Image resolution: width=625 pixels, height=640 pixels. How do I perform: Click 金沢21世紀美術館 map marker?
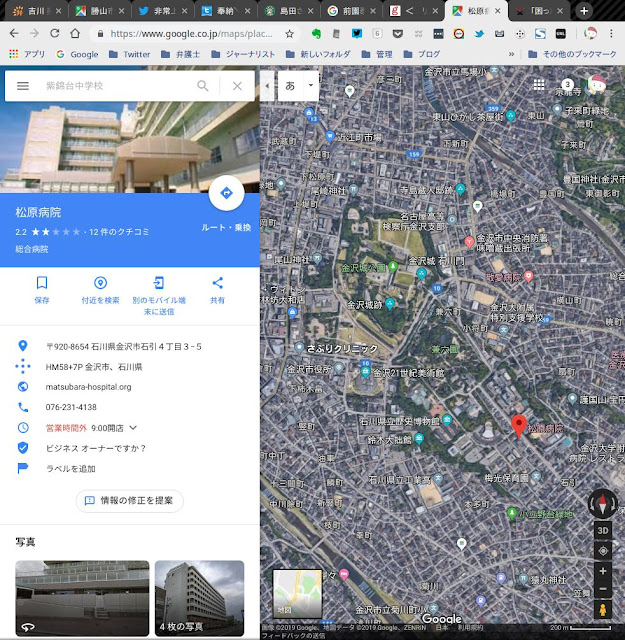(x=365, y=372)
